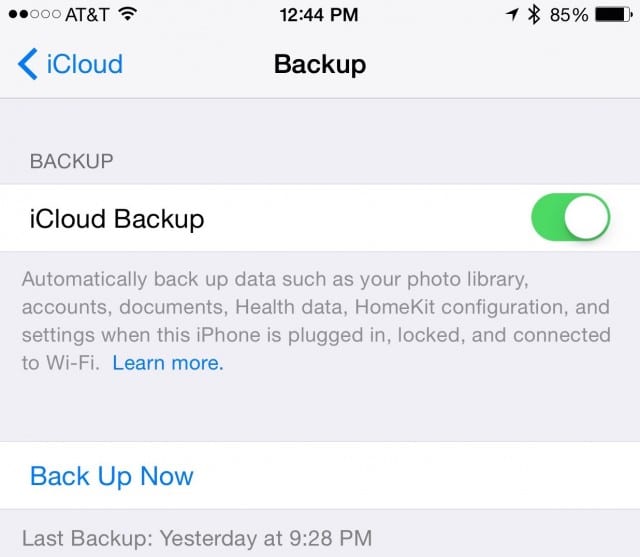This screenshot has height=557, width=640.
Task: Toggle the iCloud Backup switch off
Action: pos(570,217)
